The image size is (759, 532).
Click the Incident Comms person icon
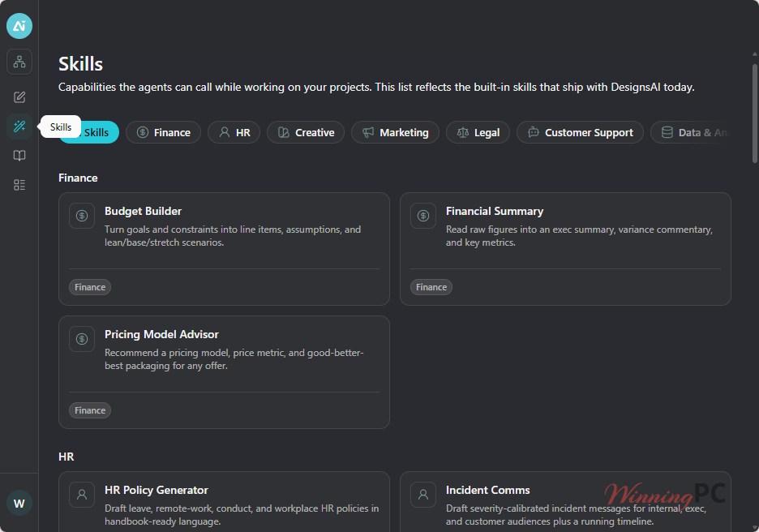pos(423,494)
